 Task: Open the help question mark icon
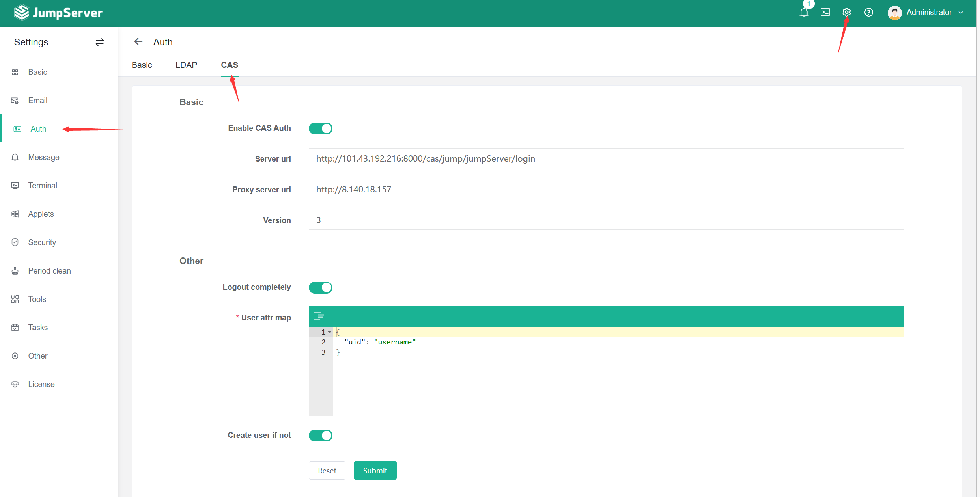coord(868,13)
